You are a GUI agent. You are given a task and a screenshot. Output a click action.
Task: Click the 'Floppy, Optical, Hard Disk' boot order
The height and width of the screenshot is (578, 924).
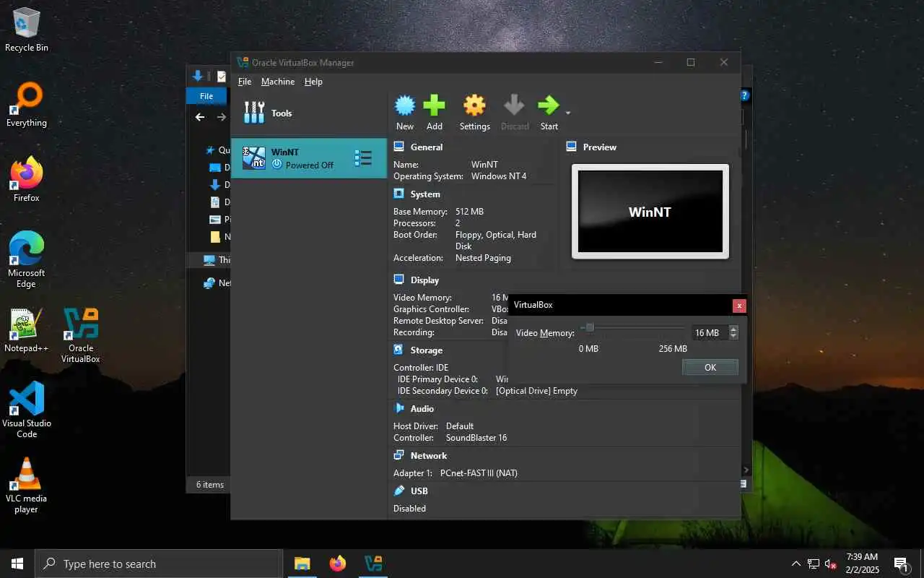496,241
